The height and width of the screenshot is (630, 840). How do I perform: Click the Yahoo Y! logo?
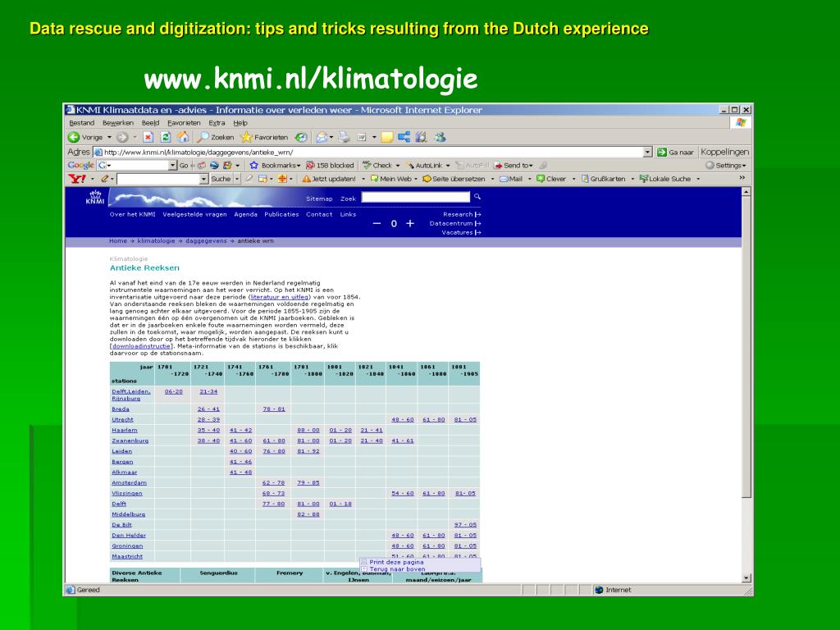coord(76,178)
